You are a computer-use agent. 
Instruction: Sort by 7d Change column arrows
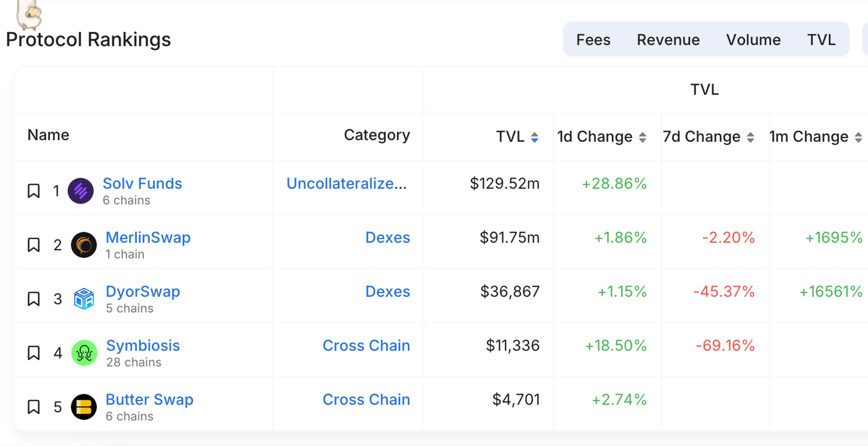click(750, 137)
